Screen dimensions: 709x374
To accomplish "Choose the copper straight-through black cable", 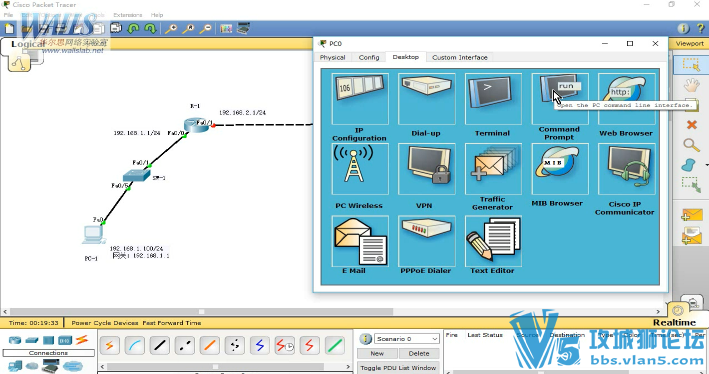I will pyautogui.click(x=160, y=346).
